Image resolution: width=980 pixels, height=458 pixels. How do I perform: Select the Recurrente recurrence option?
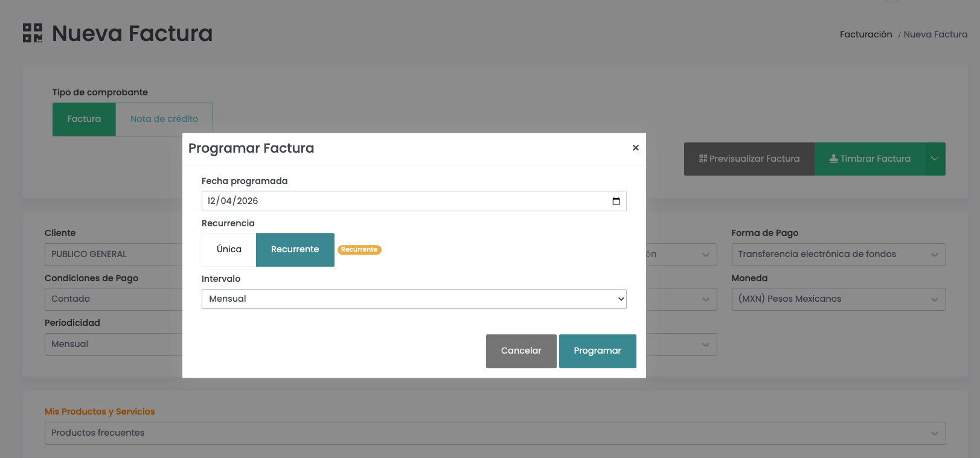click(x=295, y=250)
